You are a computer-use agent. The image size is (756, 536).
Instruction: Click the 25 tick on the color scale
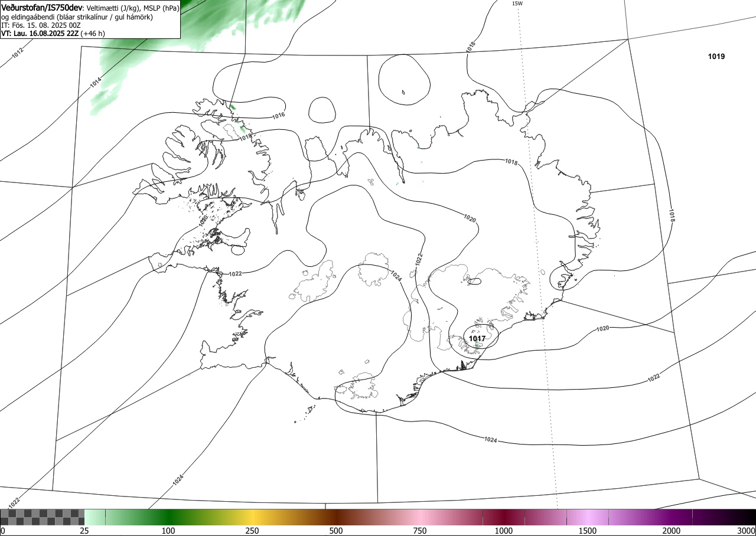84,531
